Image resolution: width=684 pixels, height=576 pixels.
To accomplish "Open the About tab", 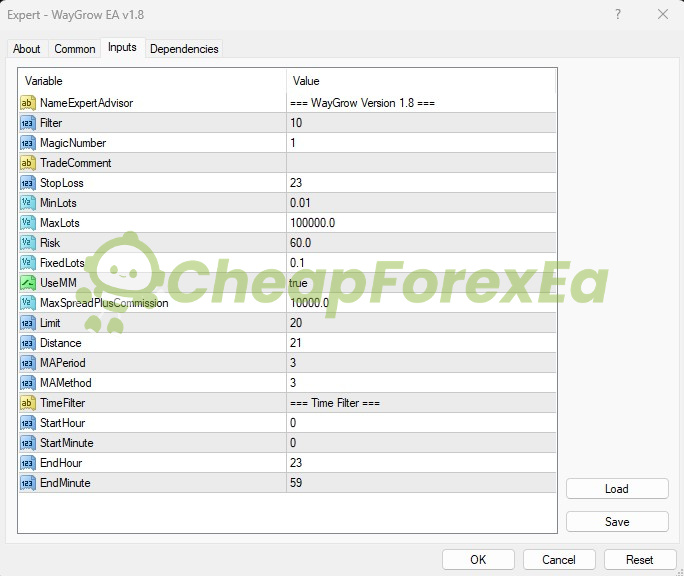I will [x=27, y=49].
